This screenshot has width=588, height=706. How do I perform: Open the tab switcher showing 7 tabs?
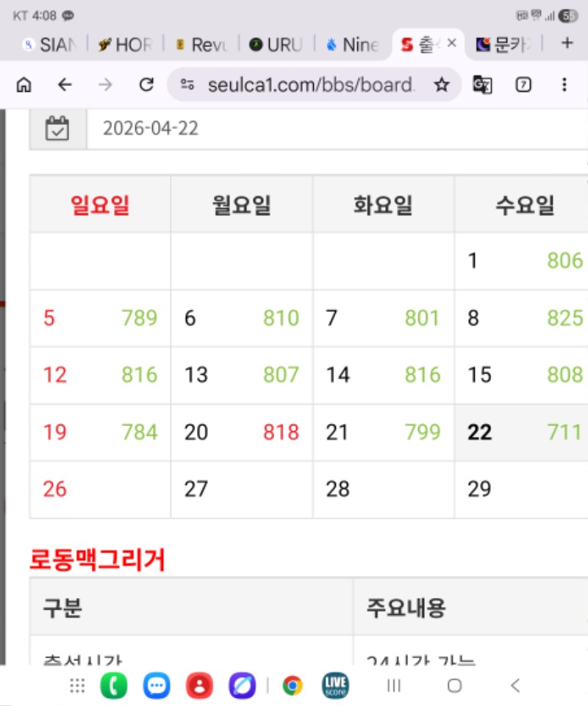[x=523, y=84]
